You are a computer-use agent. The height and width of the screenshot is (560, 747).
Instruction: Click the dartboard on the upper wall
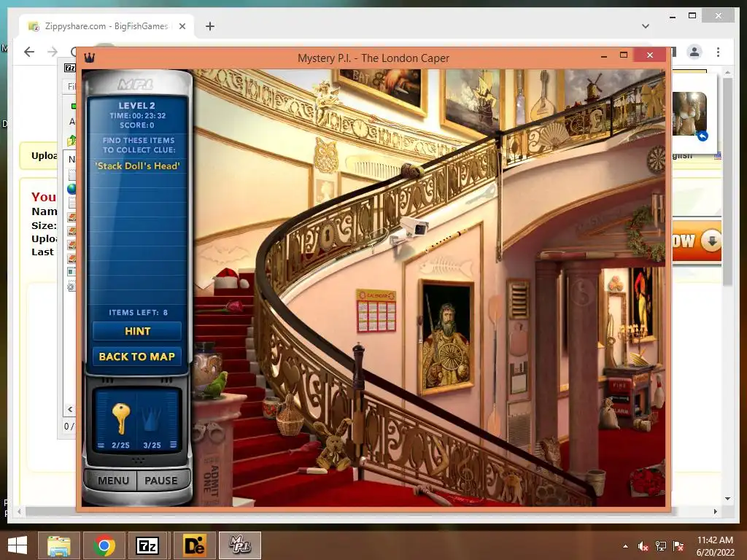(657, 160)
